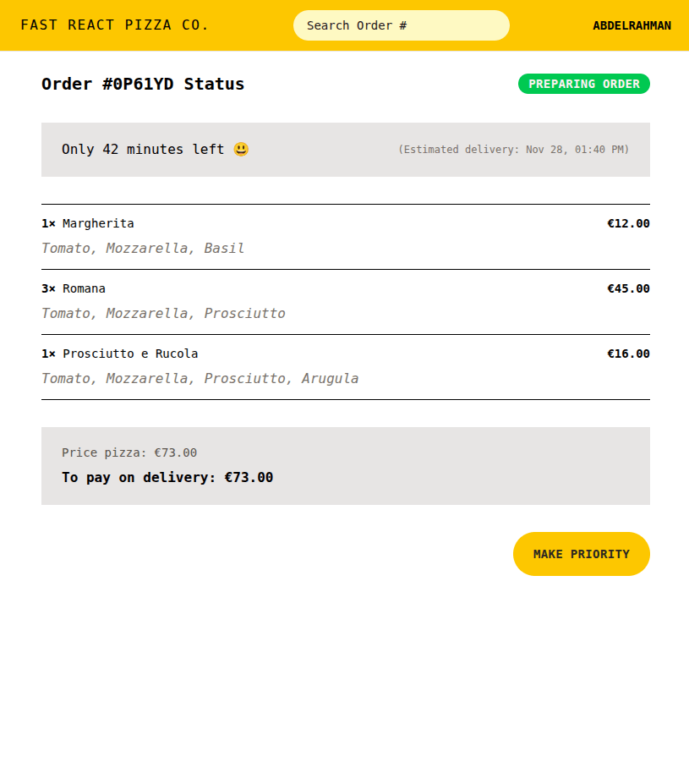Click the Fast React Pizza Co. logo link
The image size is (689, 784).
coord(115,25)
